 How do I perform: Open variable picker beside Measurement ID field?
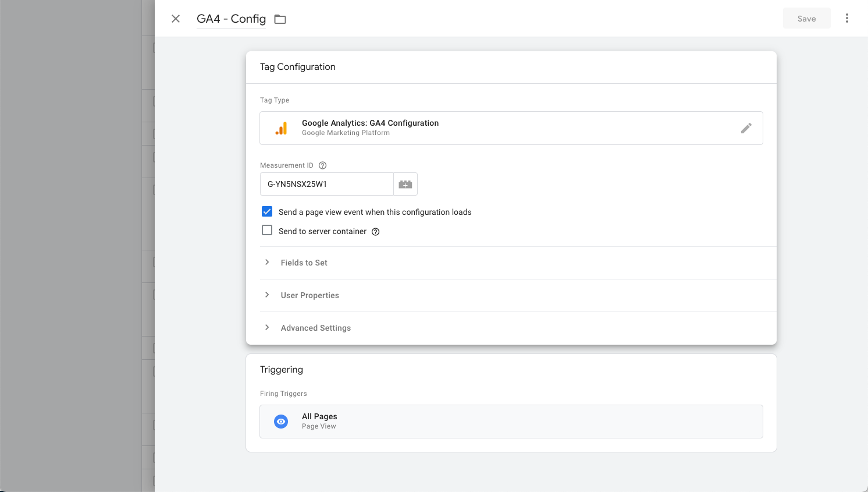pos(405,184)
